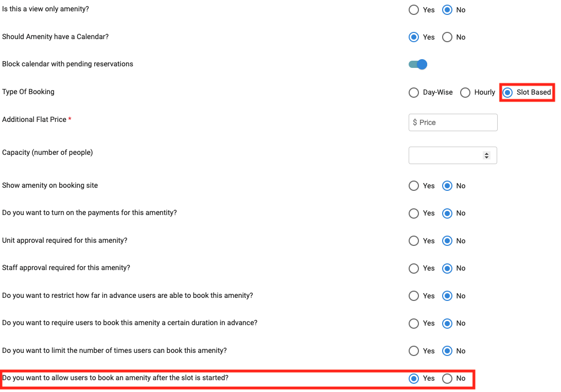The width and height of the screenshot is (561, 392).
Task: Select Yes to limit number of bookings
Action: (x=414, y=351)
